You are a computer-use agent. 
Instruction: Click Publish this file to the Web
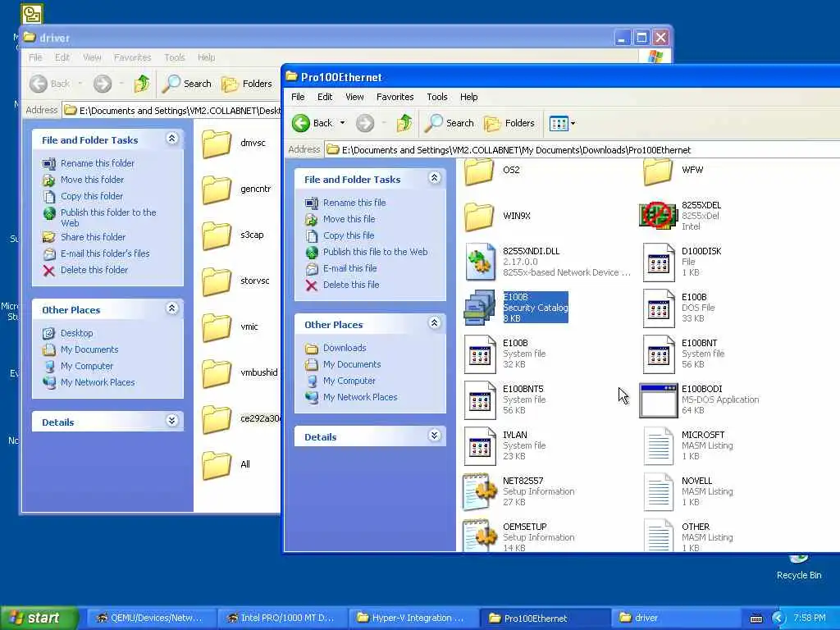pyautogui.click(x=375, y=252)
